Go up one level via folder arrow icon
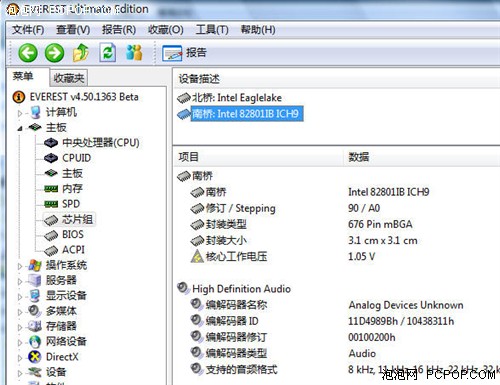Viewport: 500px width, 385px height. pos(81,53)
